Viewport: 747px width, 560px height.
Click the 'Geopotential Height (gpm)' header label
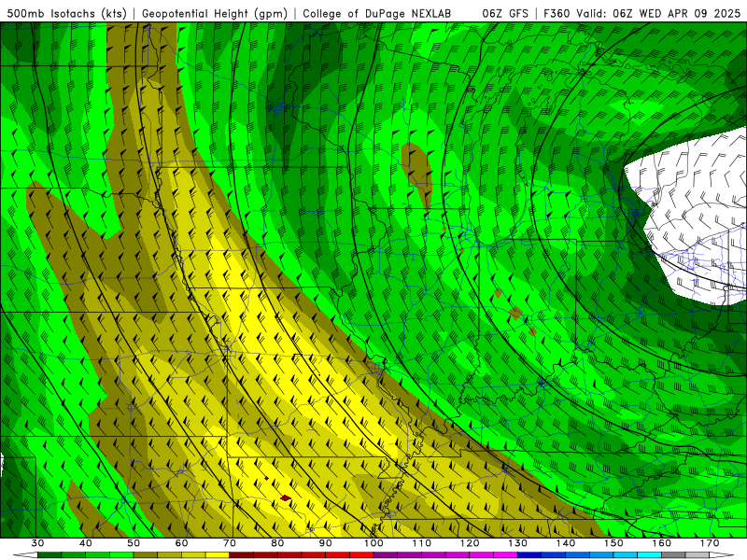coord(215,14)
